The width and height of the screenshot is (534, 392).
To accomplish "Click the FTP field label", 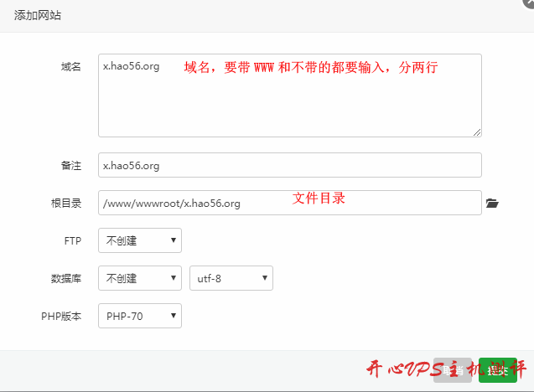I will tap(73, 240).
